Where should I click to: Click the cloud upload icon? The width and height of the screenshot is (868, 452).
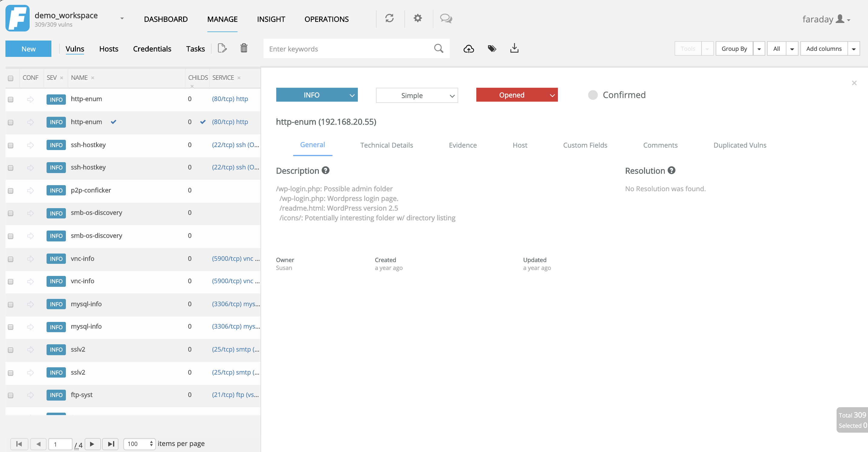coord(468,49)
